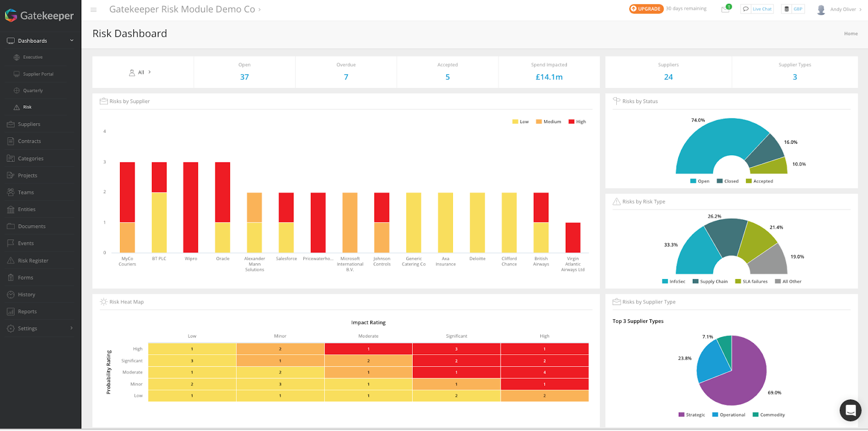Open the mail notifications envelope icon
The width and height of the screenshot is (868, 431).
(x=725, y=9)
